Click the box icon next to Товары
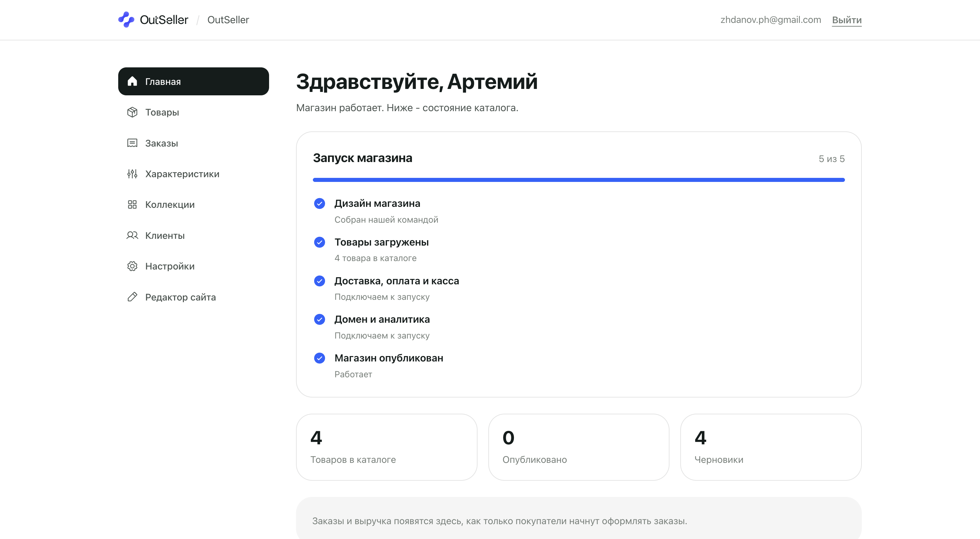The width and height of the screenshot is (980, 539). (x=132, y=112)
